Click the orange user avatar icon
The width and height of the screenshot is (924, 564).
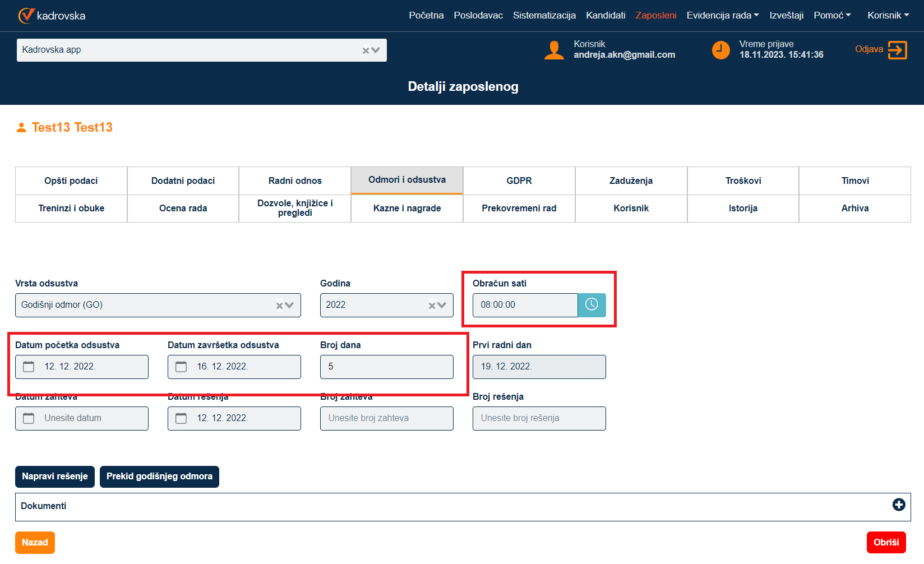[554, 50]
